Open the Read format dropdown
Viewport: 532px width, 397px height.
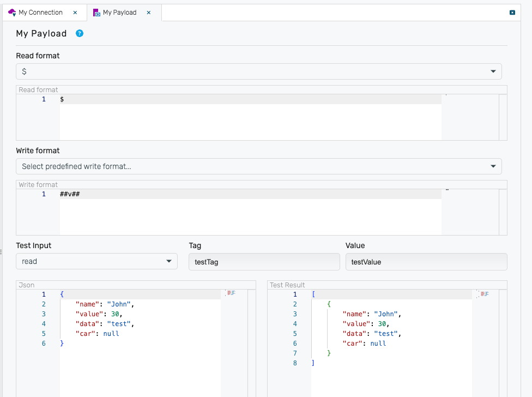tap(258, 71)
